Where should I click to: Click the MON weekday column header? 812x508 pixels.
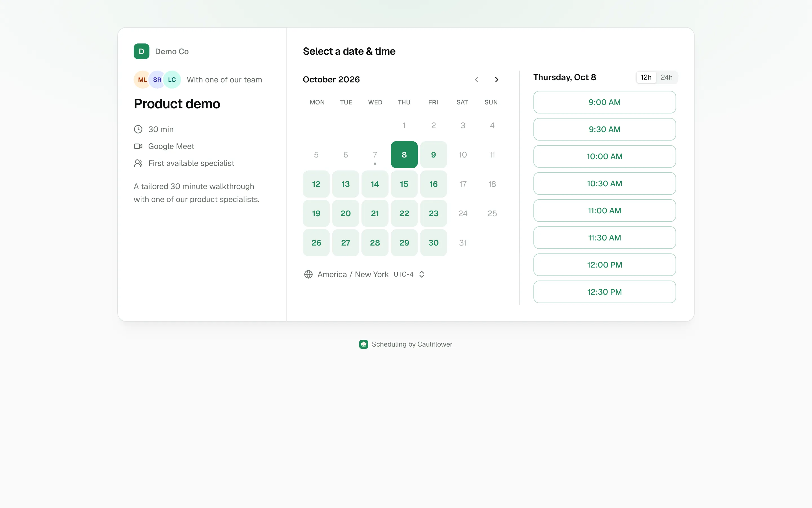317,102
